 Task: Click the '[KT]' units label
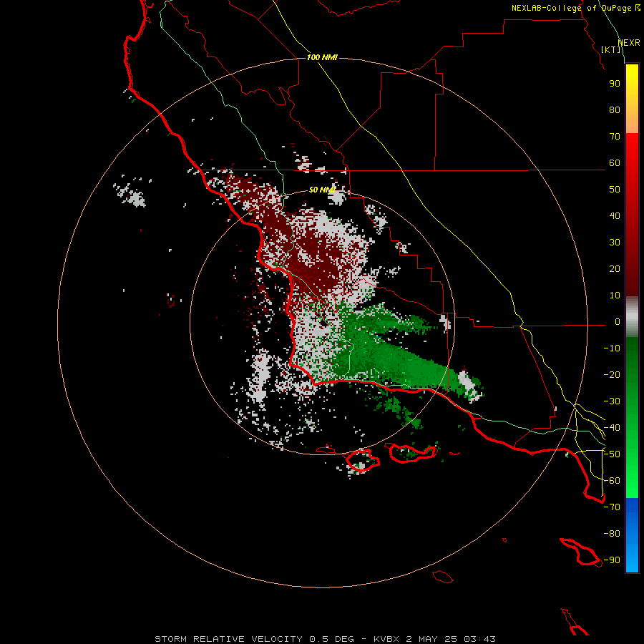(x=611, y=49)
